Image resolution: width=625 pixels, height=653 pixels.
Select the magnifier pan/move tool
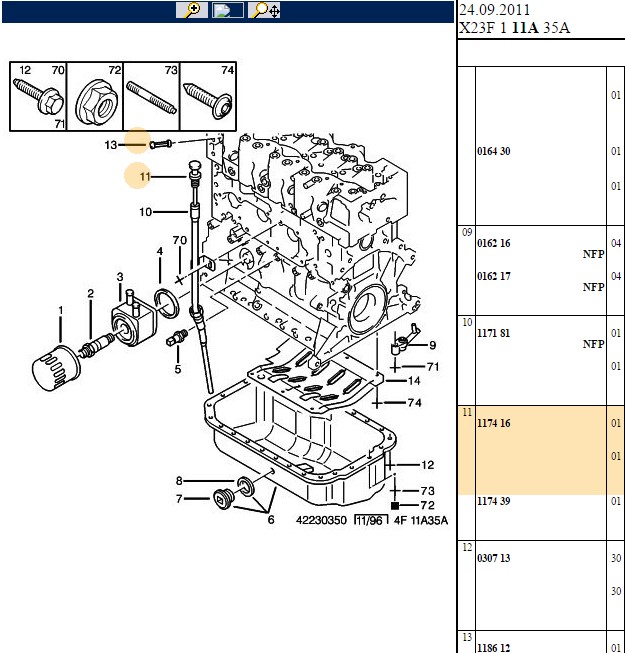[264, 10]
